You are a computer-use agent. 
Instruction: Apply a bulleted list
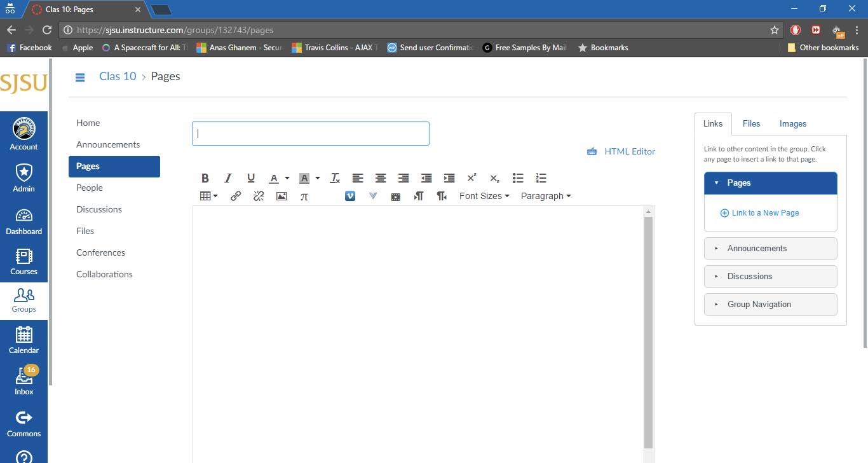[x=518, y=178]
